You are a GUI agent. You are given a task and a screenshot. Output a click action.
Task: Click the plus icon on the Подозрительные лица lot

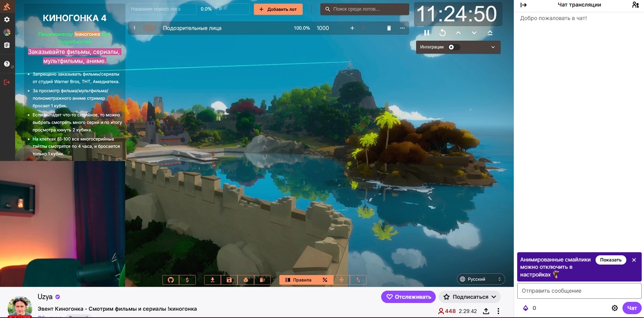(352, 28)
